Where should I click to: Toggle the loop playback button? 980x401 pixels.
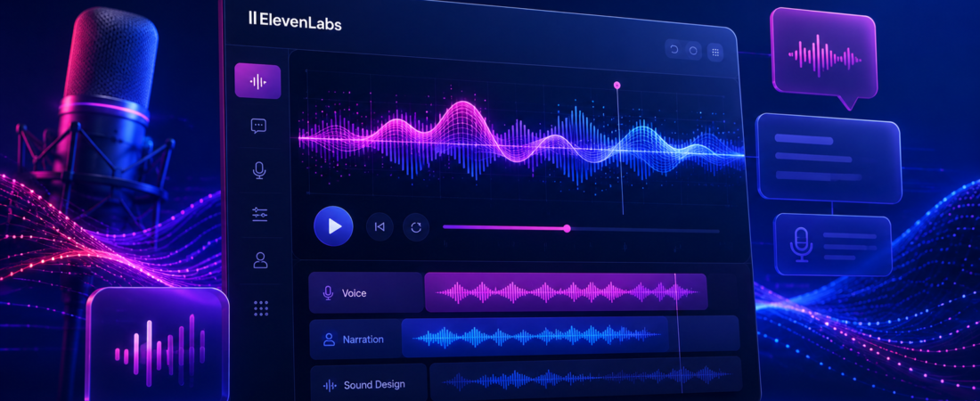pyautogui.click(x=416, y=228)
